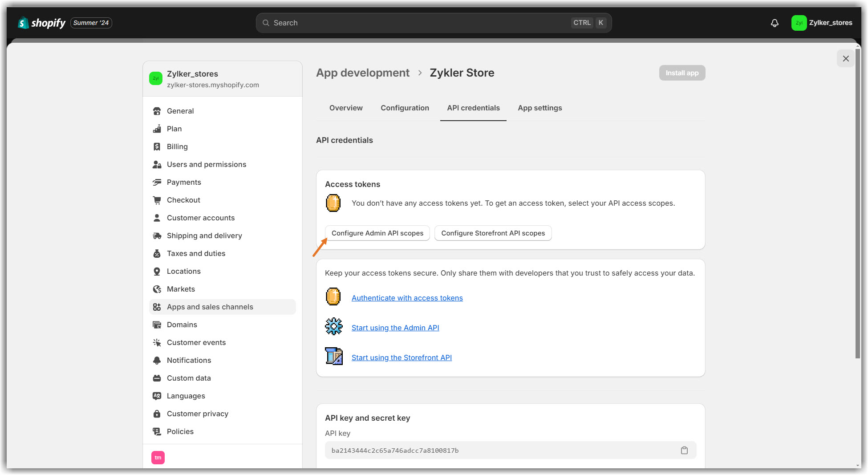Open the Zylker_stores account menu
Image resolution: width=868 pixels, height=475 pixels.
(822, 23)
